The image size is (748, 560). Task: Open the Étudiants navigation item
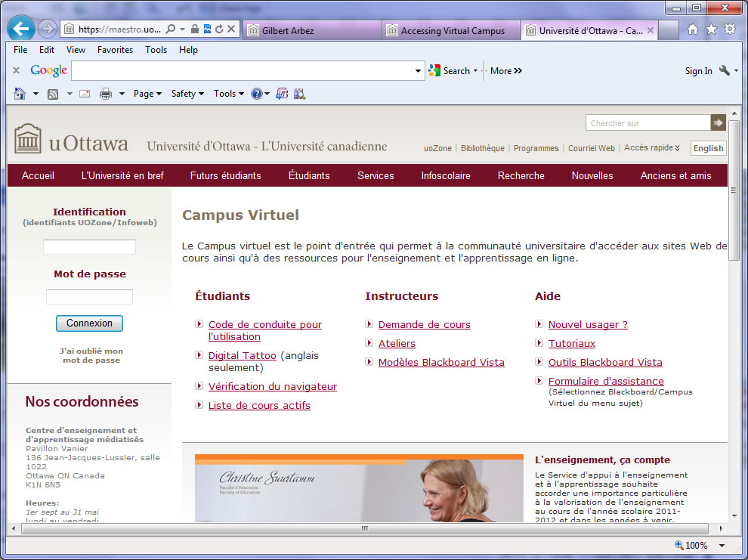pos(309,175)
